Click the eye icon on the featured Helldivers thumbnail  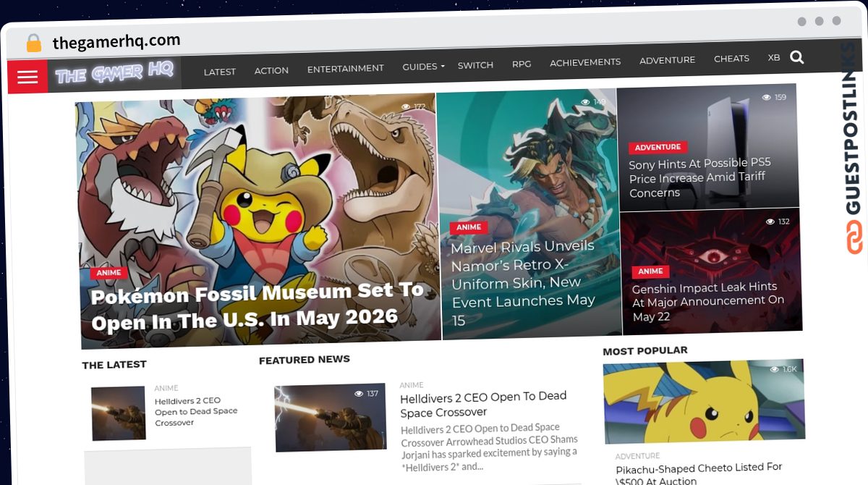(x=358, y=394)
